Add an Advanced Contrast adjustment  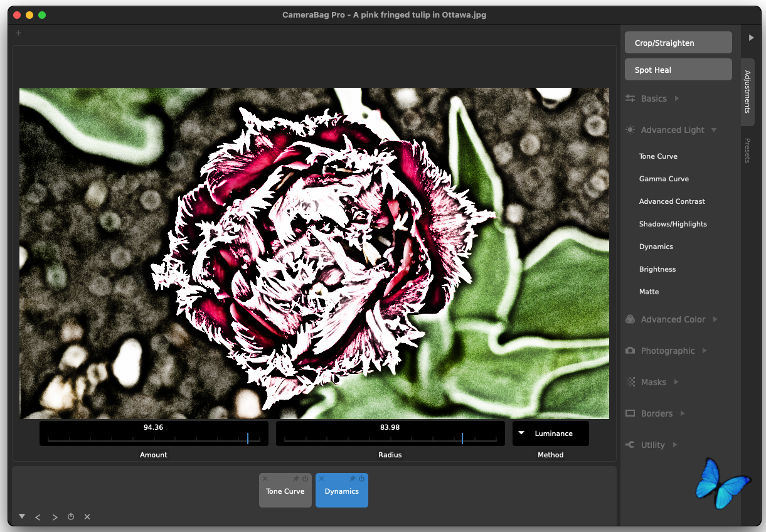[x=672, y=201]
